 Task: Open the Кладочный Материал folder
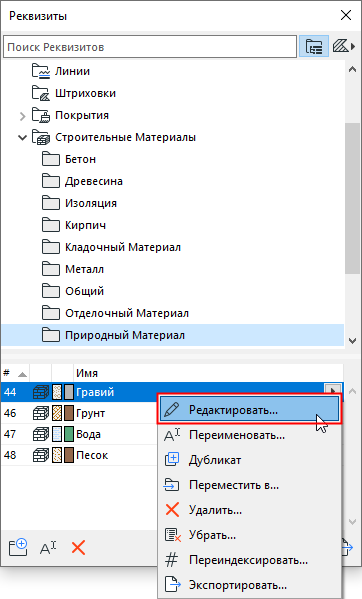[123, 248]
